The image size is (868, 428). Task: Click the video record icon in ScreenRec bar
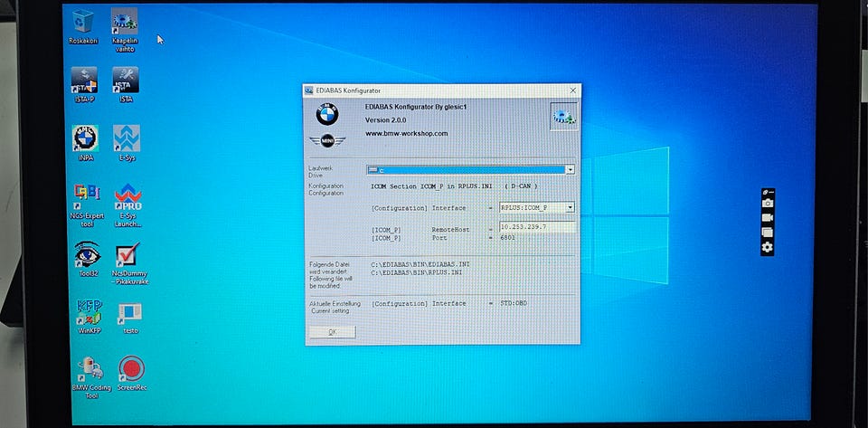(768, 217)
